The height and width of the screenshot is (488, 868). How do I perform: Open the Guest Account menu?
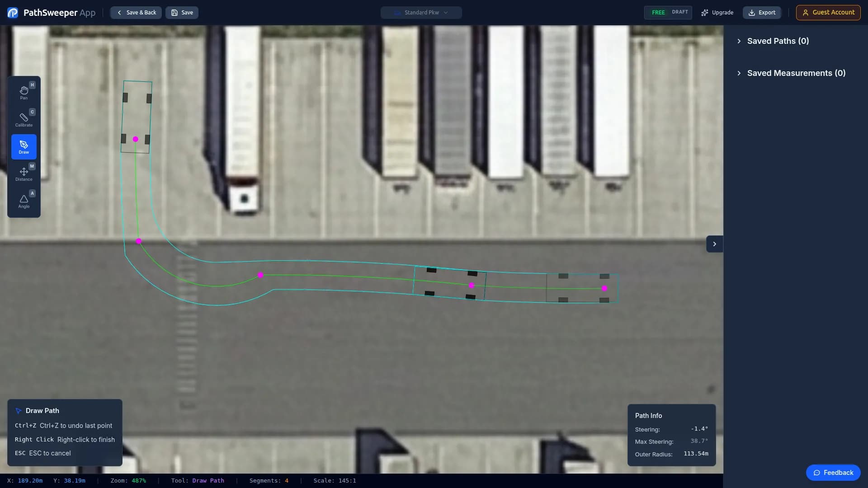828,12
